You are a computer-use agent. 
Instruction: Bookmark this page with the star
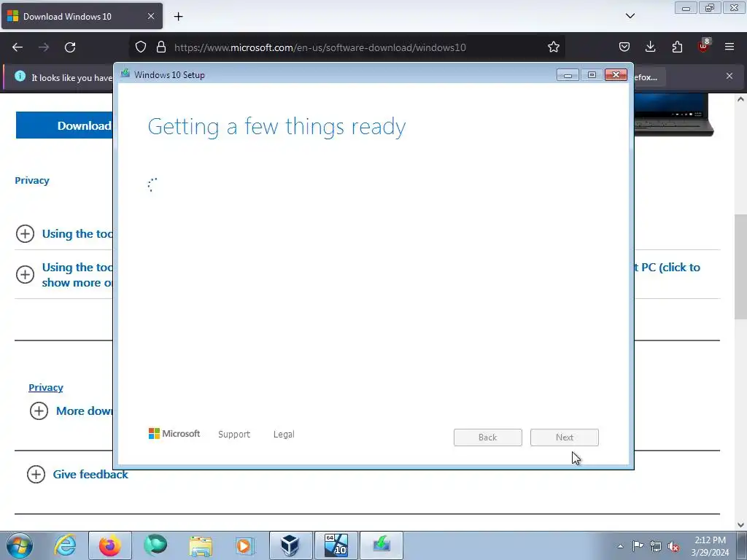pos(553,47)
